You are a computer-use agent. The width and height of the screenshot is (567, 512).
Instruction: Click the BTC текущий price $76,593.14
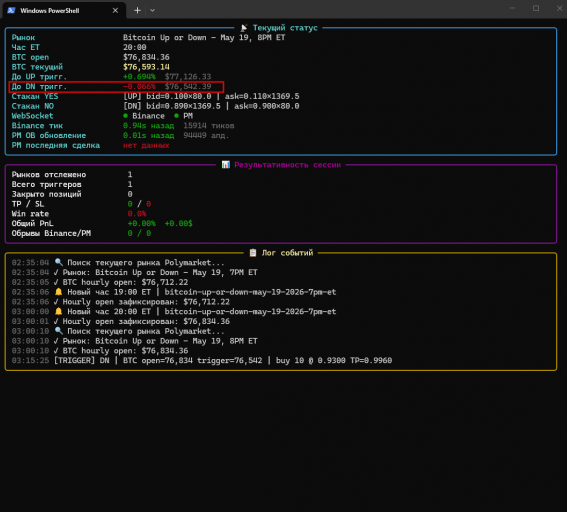coord(146,67)
